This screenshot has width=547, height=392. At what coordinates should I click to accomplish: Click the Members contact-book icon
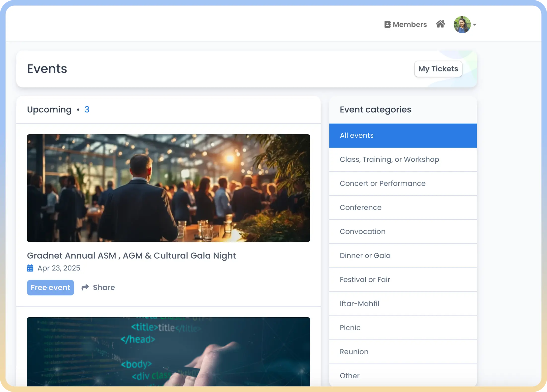click(x=387, y=25)
